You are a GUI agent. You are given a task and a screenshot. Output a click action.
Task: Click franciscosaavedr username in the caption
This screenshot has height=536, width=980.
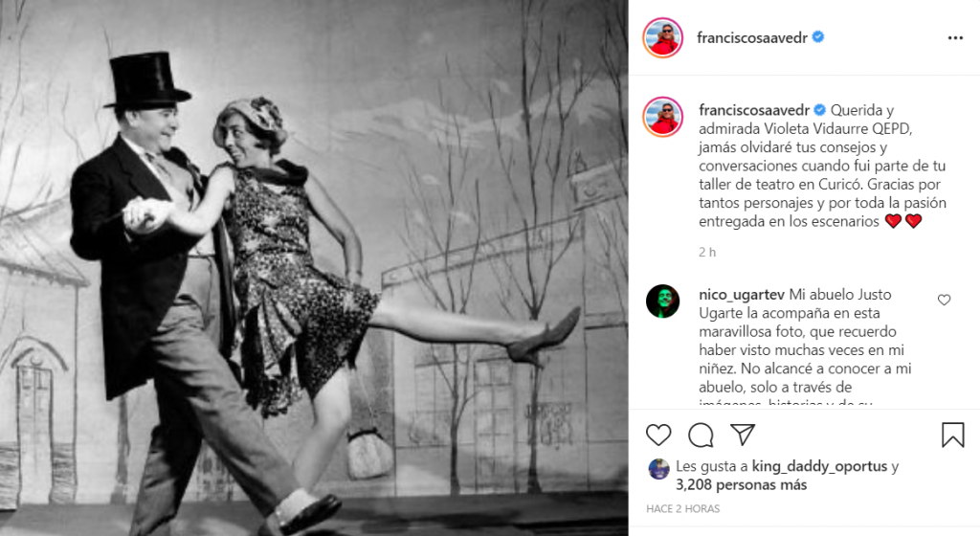click(754, 110)
